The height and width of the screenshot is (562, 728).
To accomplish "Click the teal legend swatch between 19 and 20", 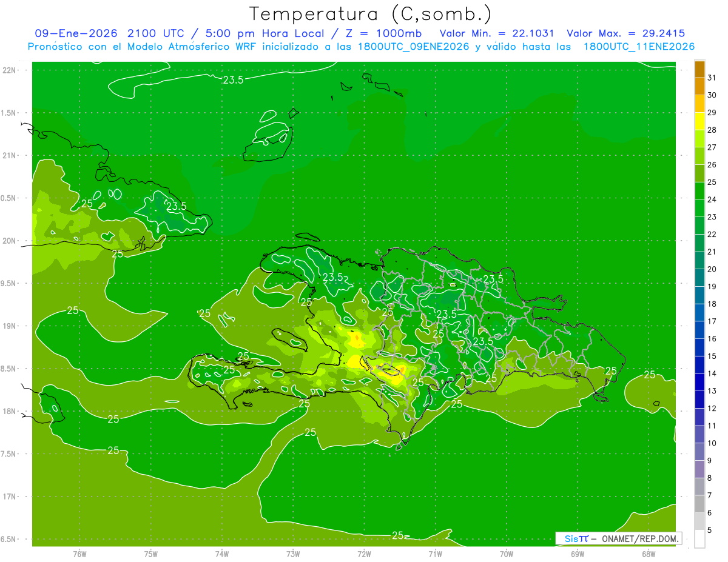I will coord(699,278).
